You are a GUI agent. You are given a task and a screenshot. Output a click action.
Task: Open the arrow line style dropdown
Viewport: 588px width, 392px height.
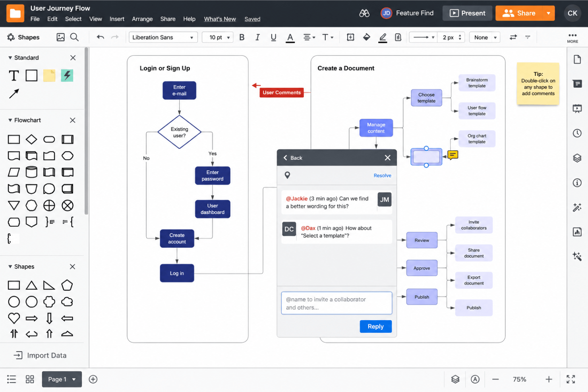(424, 37)
